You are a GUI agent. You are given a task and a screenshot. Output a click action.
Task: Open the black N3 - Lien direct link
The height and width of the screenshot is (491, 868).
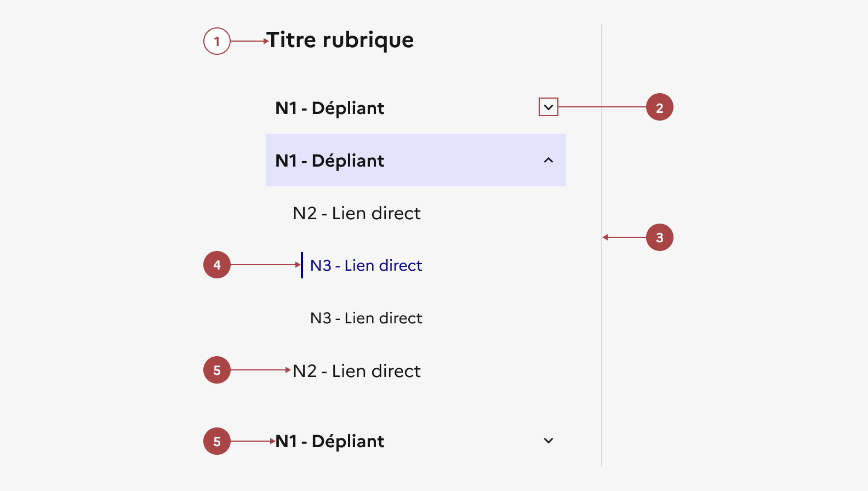point(366,318)
